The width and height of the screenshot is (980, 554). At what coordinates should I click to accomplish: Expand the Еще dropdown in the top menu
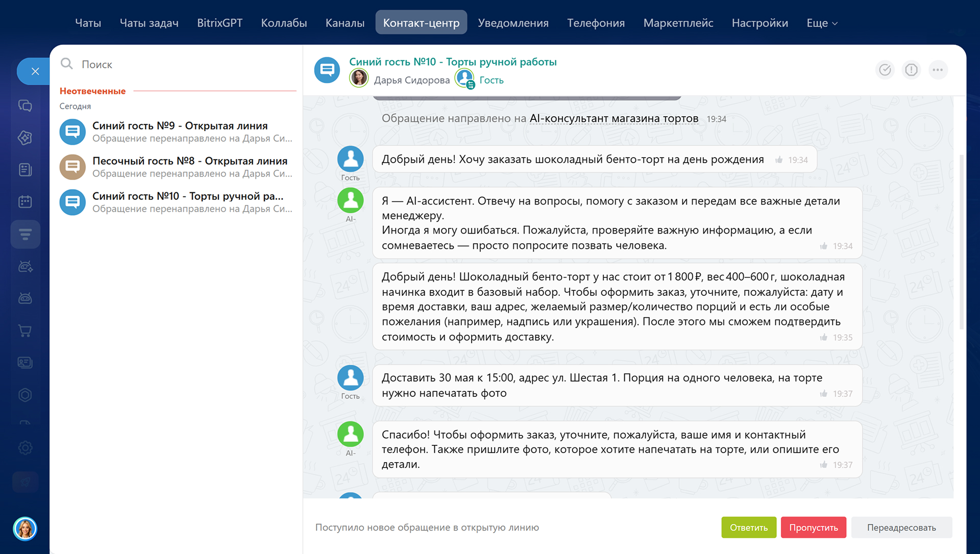click(x=822, y=23)
